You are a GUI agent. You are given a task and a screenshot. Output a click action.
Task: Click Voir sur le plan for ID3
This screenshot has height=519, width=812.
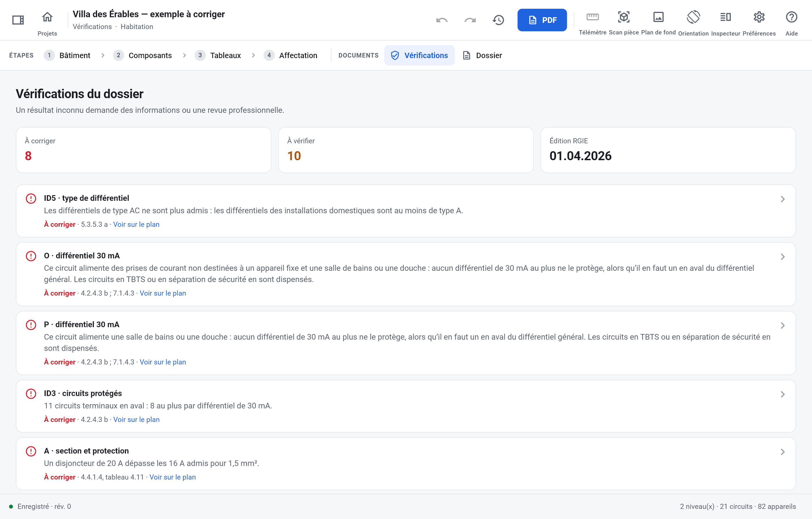(x=136, y=419)
